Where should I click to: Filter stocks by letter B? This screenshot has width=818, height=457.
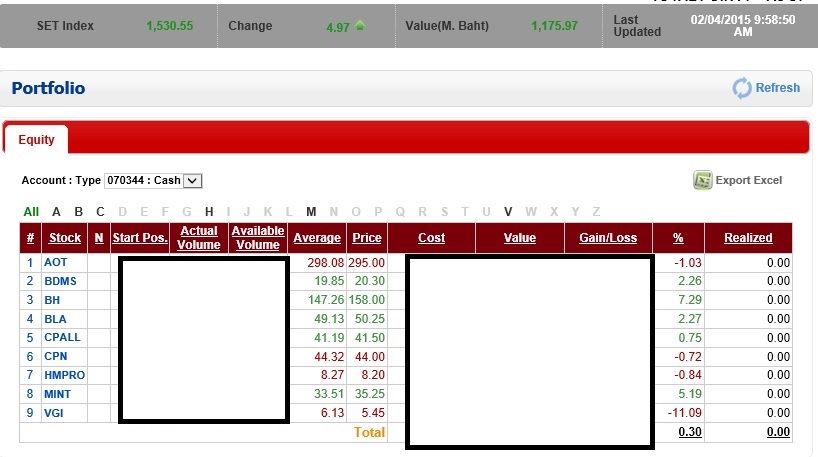(x=78, y=212)
